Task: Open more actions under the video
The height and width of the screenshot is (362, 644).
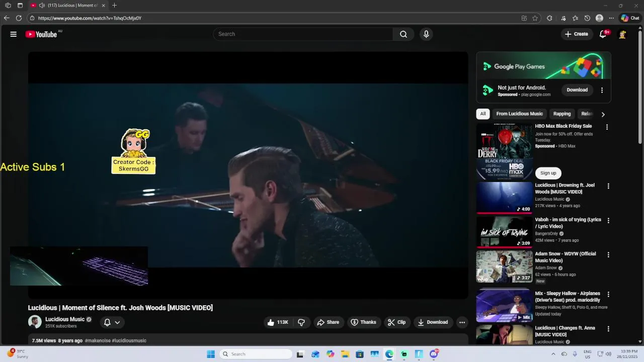Action: click(462, 322)
